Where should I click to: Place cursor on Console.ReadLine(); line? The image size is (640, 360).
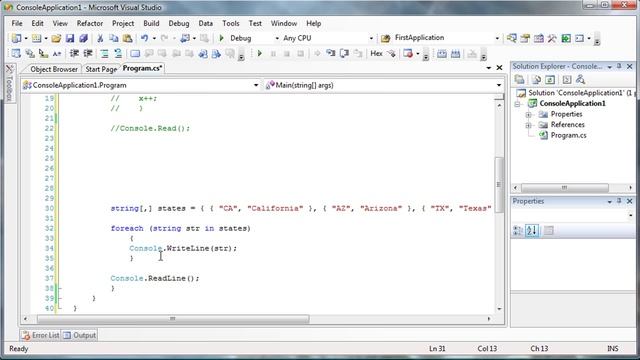[155, 278]
